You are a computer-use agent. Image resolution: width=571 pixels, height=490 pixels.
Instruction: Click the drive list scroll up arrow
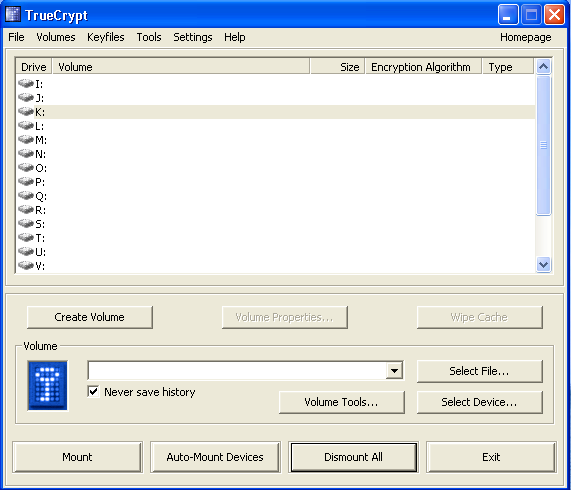tap(543, 67)
